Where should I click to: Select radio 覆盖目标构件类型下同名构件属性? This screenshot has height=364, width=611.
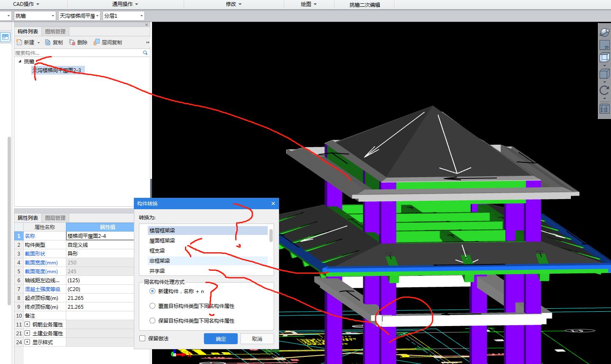point(152,306)
